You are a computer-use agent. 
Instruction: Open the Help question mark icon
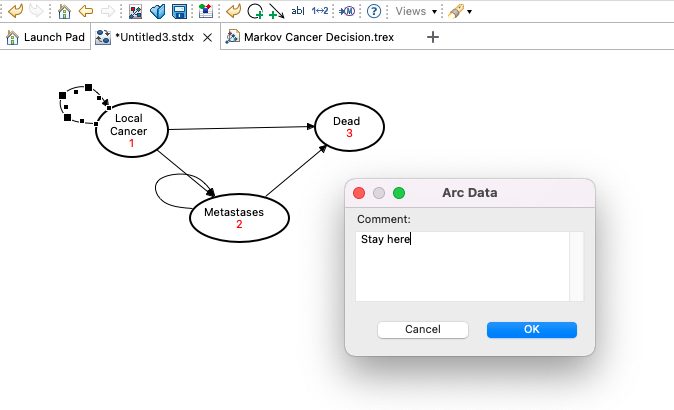coord(374,12)
